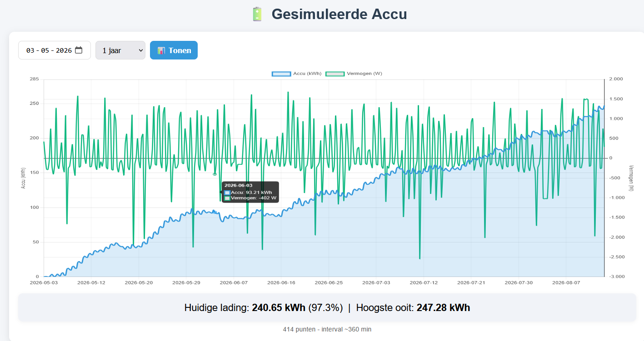Viewport: 644px width, 341px height.
Task: Click x-axis date label '2026-07-30'
Action: [519, 282]
